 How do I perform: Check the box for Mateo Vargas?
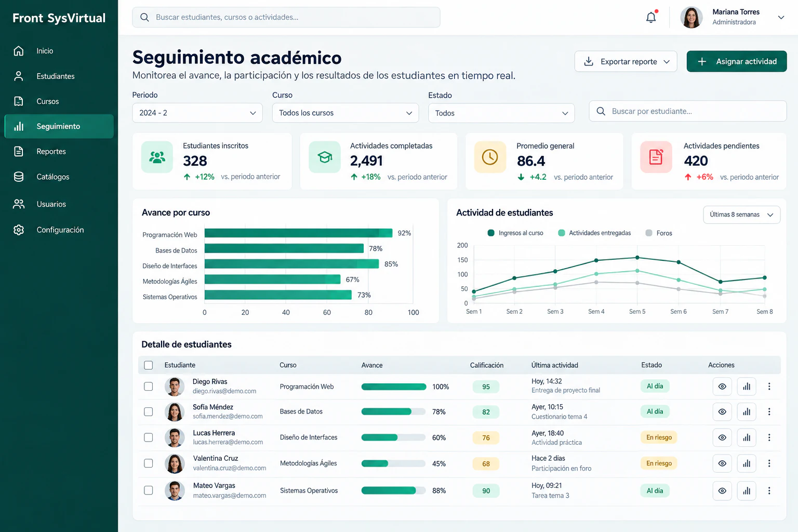pos(149,490)
